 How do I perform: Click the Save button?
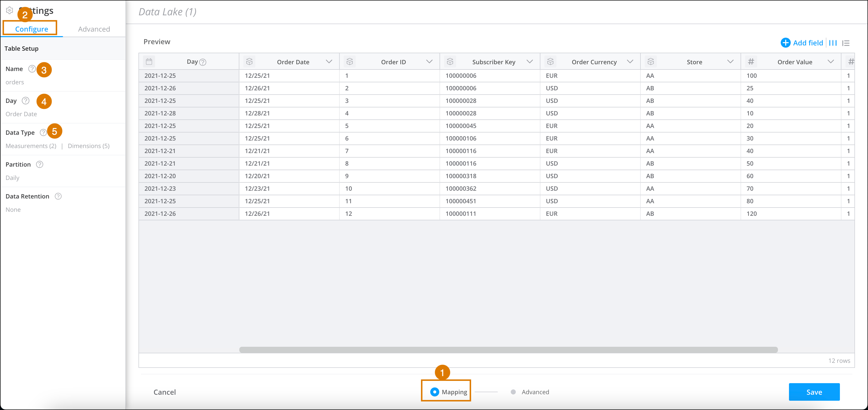[x=814, y=392]
